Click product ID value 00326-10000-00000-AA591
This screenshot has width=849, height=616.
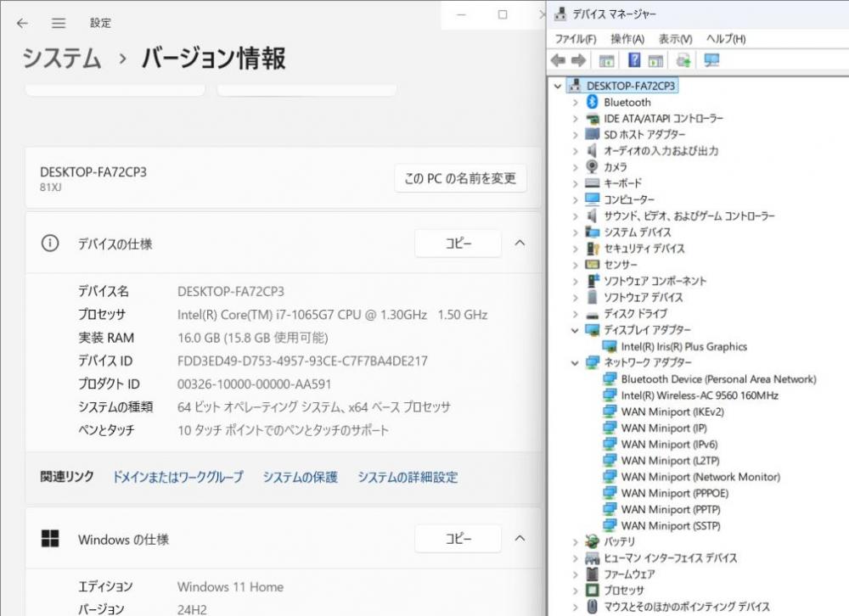(254, 384)
